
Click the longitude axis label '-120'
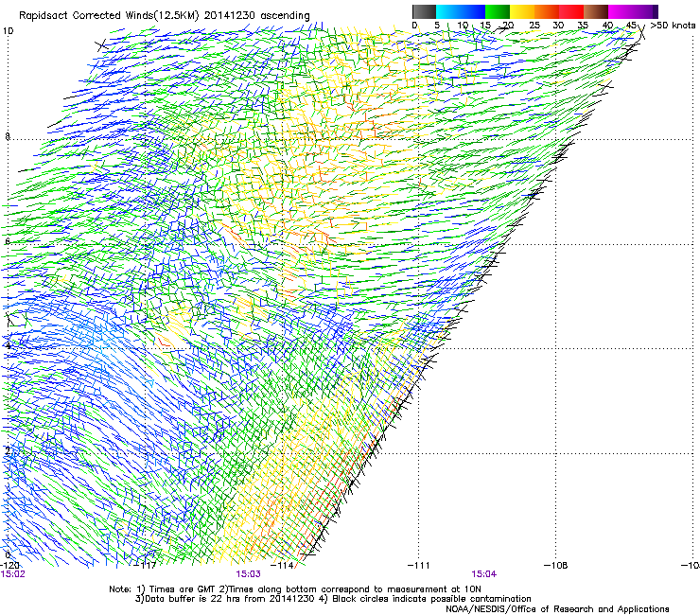[x=10, y=566]
